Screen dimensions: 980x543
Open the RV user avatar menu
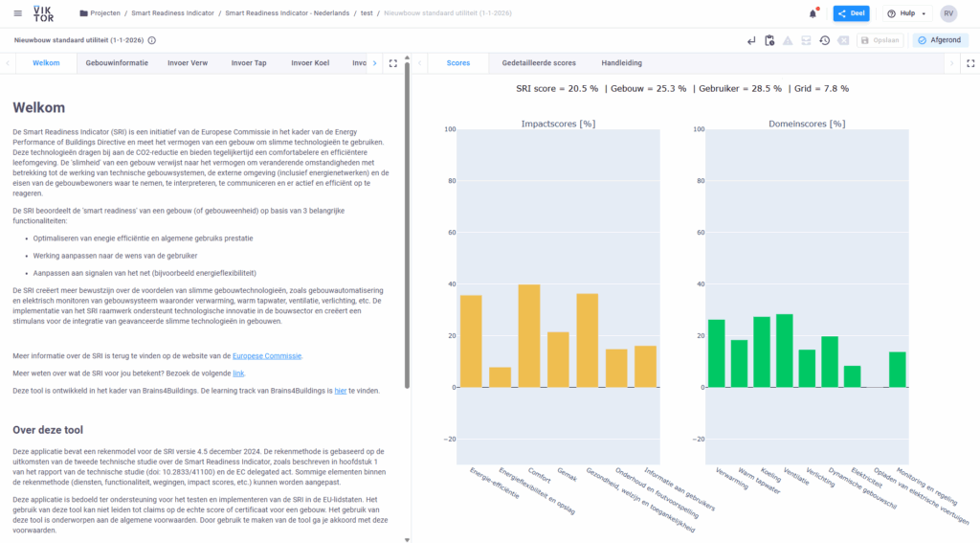(x=948, y=13)
